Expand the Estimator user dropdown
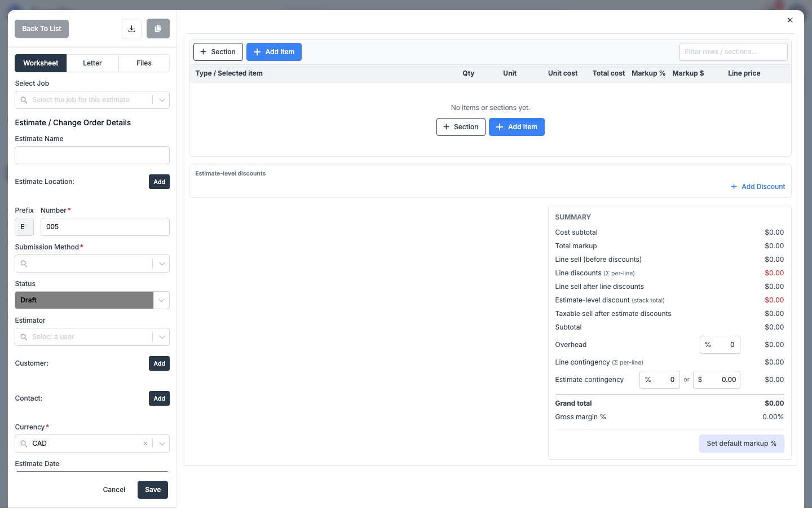Viewport: 812px width, 518px height. tap(162, 337)
